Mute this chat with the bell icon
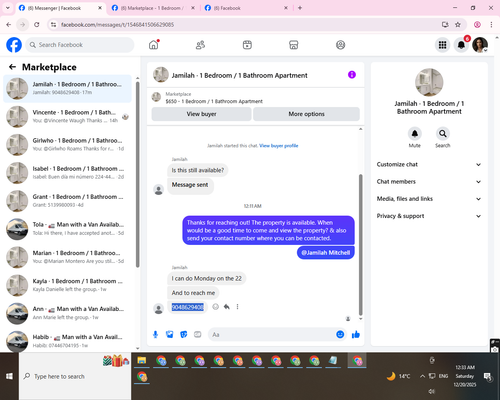Image resolution: width=500 pixels, height=400 pixels. [x=415, y=134]
